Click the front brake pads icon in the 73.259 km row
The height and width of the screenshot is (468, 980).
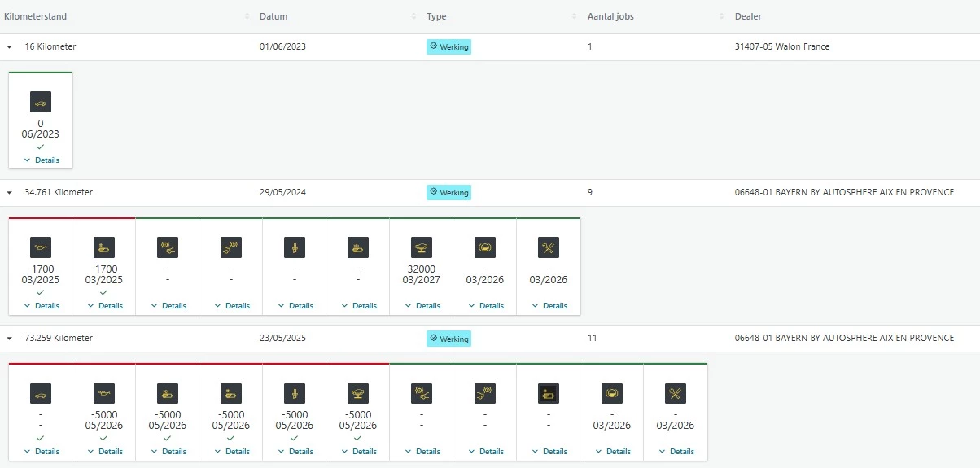[422, 393]
